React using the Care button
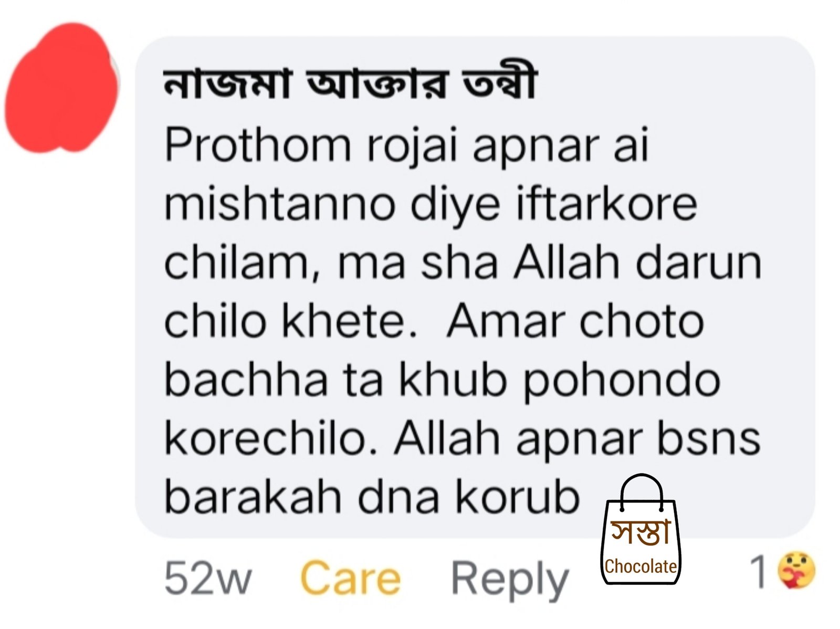This screenshot has width=840, height=629. (x=350, y=579)
